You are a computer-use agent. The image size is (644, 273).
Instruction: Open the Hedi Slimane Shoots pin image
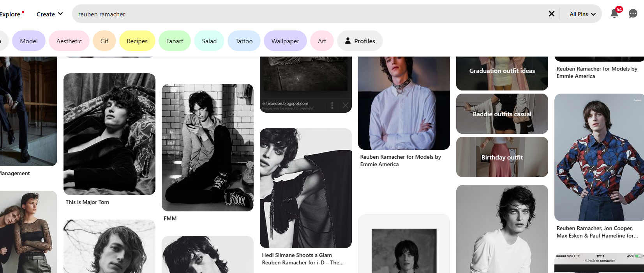tap(306, 188)
